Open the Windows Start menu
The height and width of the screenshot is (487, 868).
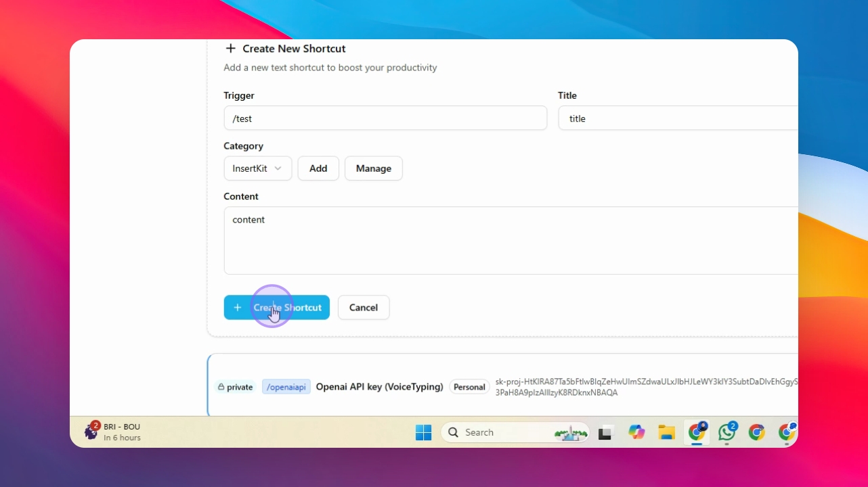[x=424, y=432]
